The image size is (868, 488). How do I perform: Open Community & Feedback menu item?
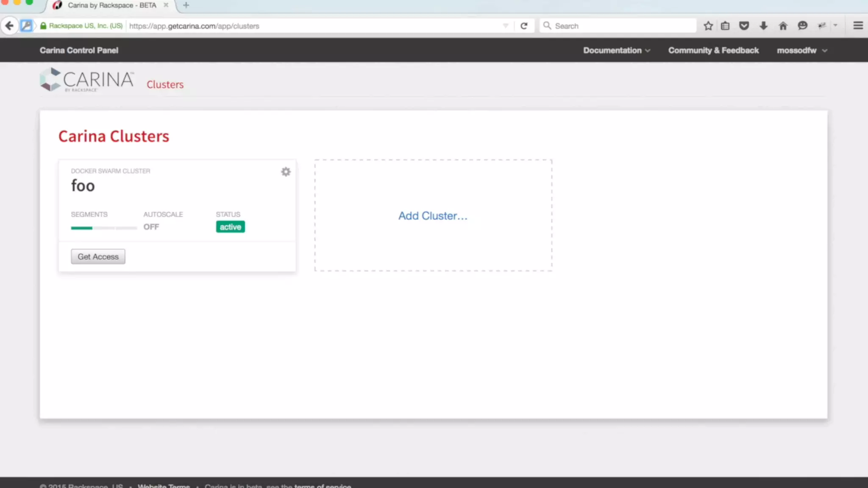(713, 50)
